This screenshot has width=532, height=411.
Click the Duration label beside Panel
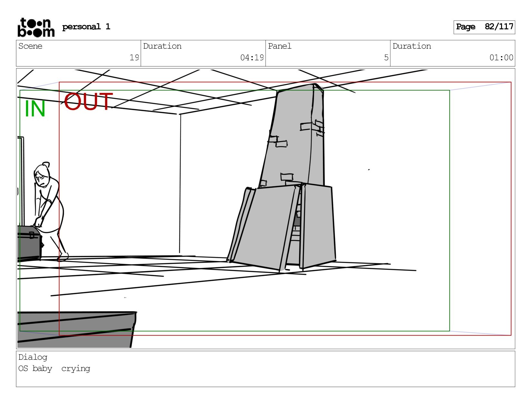412,46
